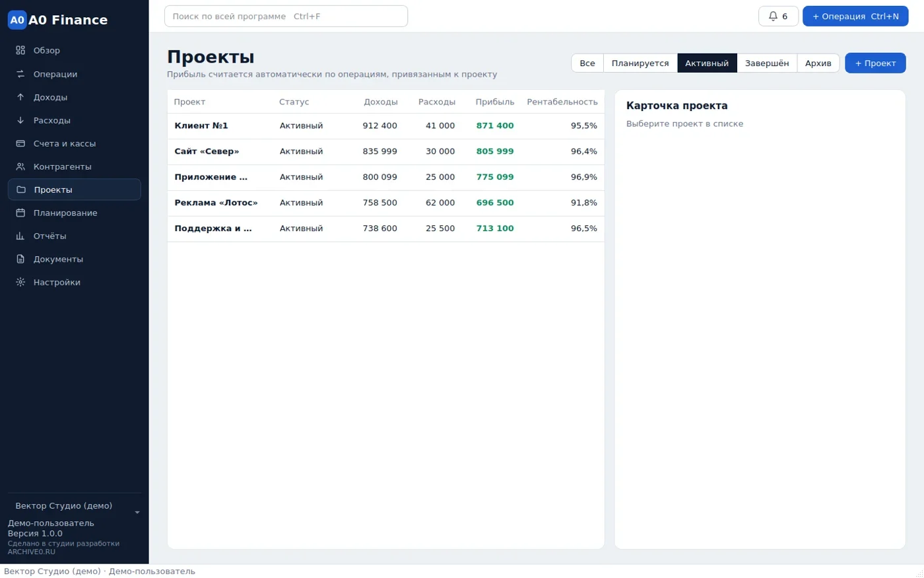The width and height of the screenshot is (924, 578).
Task: Click profit value 871 400
Action: [495, 126]
